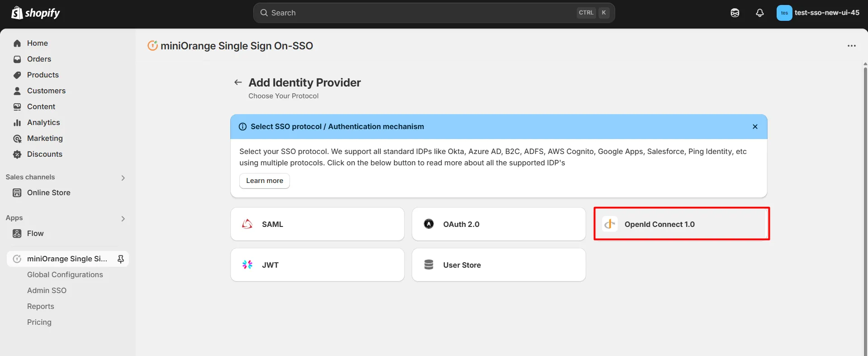
Task: Click the JWT protocol icon
Action: (x=247, y=265)
